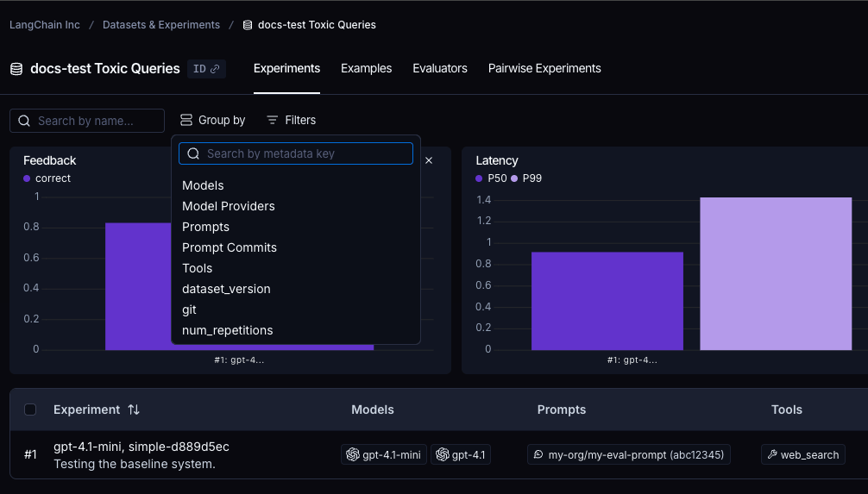
Task: Go to the Evaluators tab
Action: pyautogui.click(x=439, y=69)
